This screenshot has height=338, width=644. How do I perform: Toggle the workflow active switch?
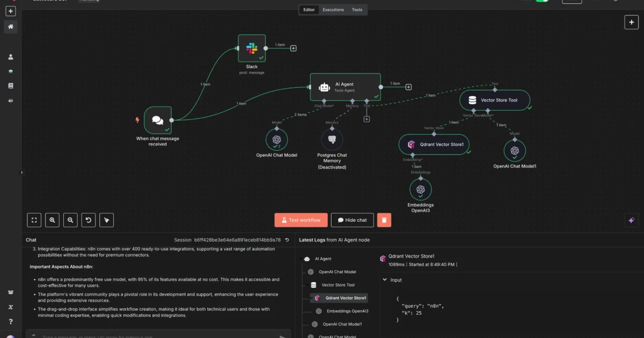tap(542, 1)
